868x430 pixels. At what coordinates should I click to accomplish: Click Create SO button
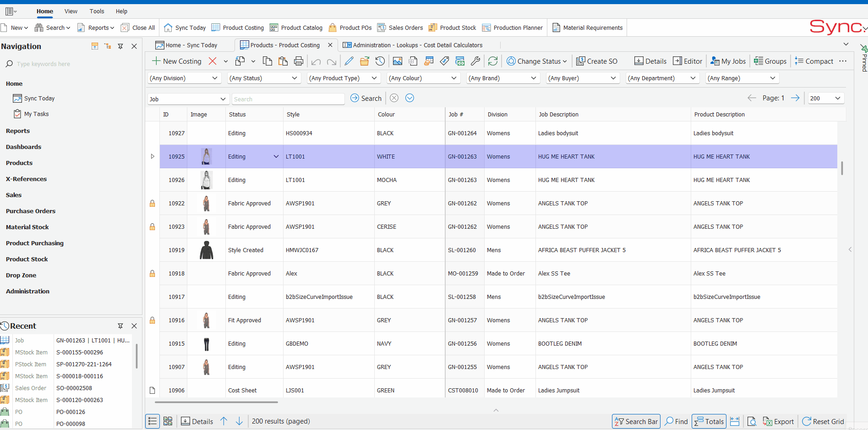597,61
